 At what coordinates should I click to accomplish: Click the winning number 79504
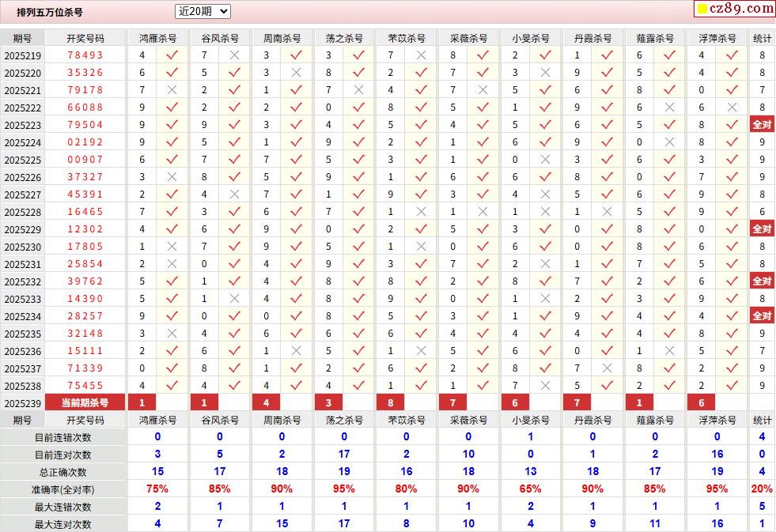pyautogui.click(x=85, y=125)
